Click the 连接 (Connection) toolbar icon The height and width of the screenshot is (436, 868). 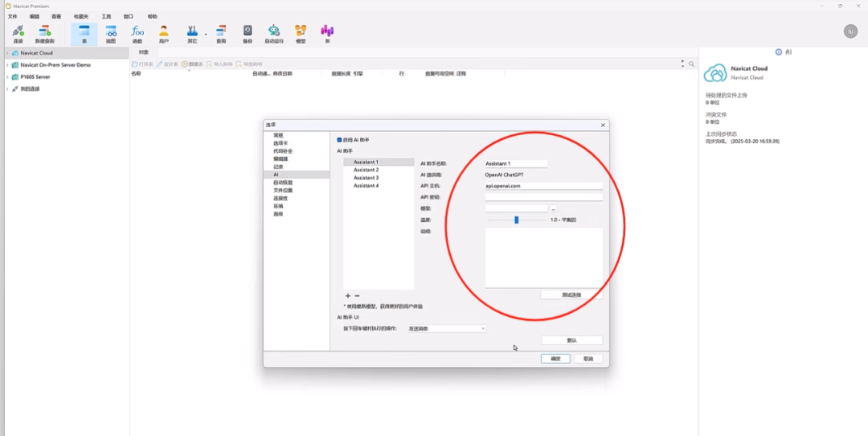click(18, 34)
